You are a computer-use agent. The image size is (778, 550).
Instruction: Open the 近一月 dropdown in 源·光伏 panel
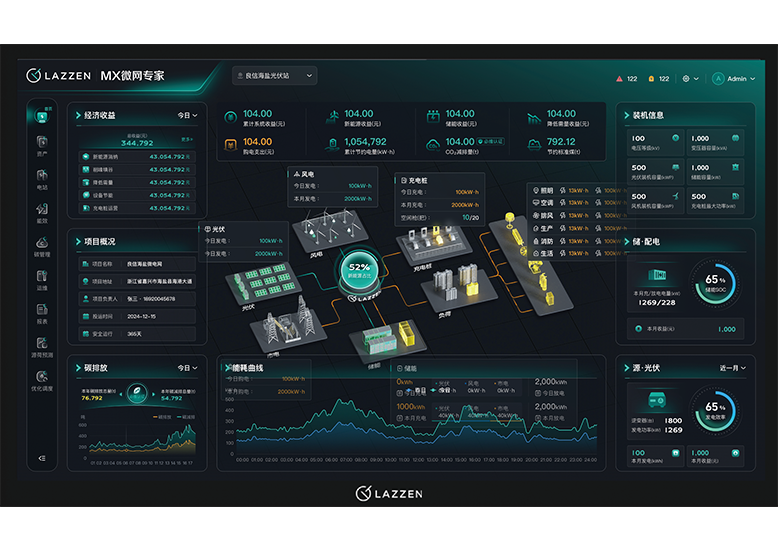click(x=733, y=368)
